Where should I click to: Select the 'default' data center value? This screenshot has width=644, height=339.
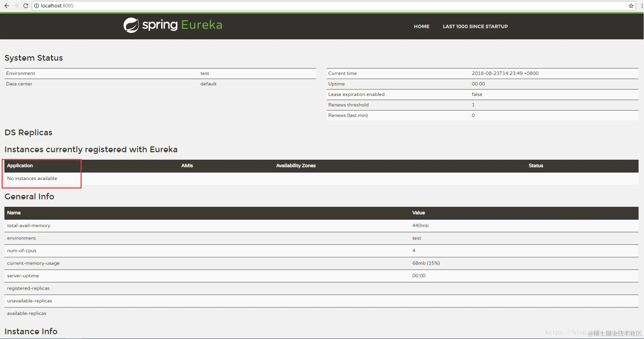click(x=208, y=84)
